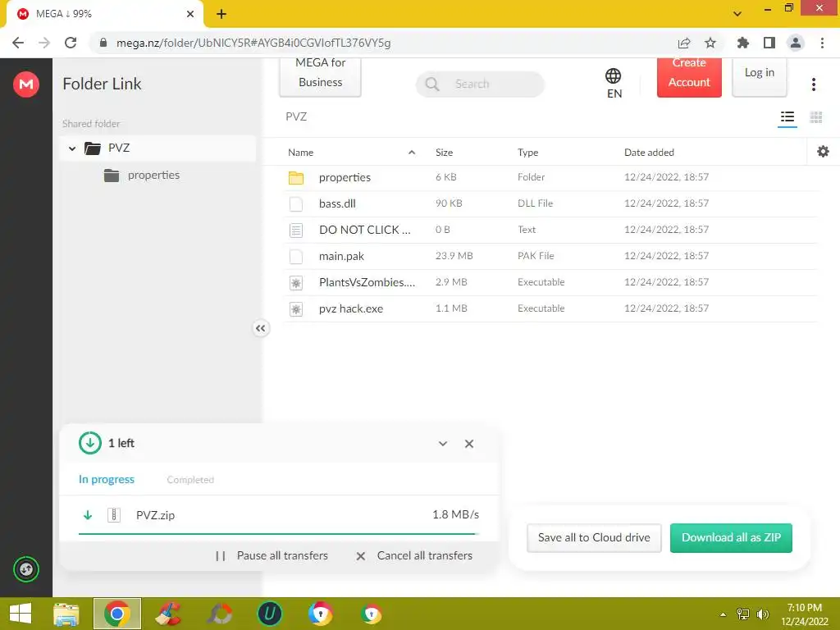The image size is (840, 630).
Task: Click the share page icon in address bar
Action: click(x=684, y=43)
